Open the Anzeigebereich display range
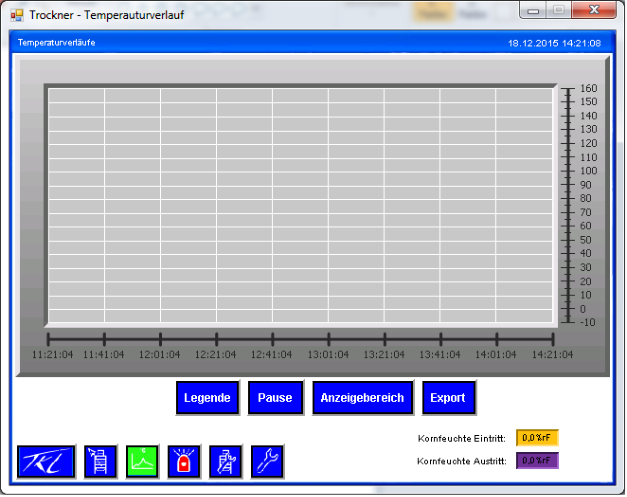 tap(362, 398)
